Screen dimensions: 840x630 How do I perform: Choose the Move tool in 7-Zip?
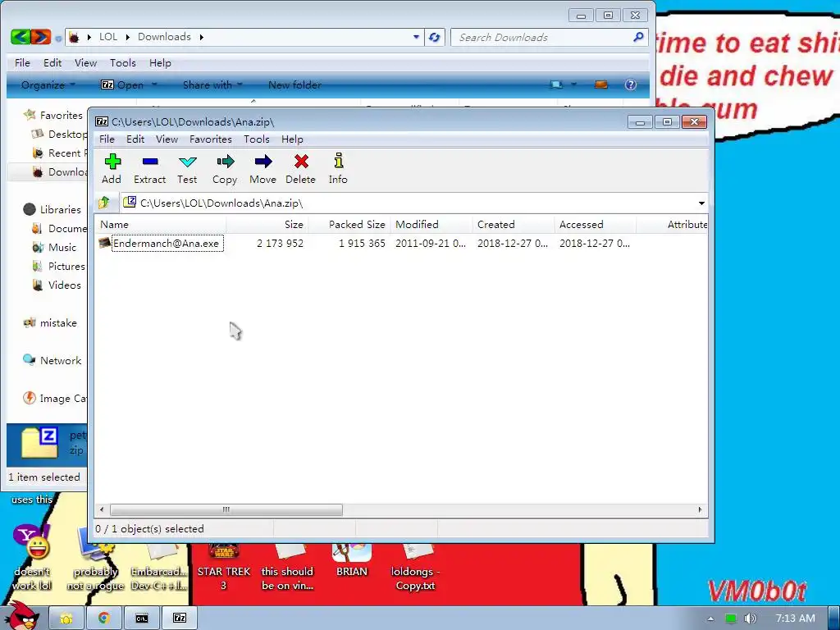point(262,169)
